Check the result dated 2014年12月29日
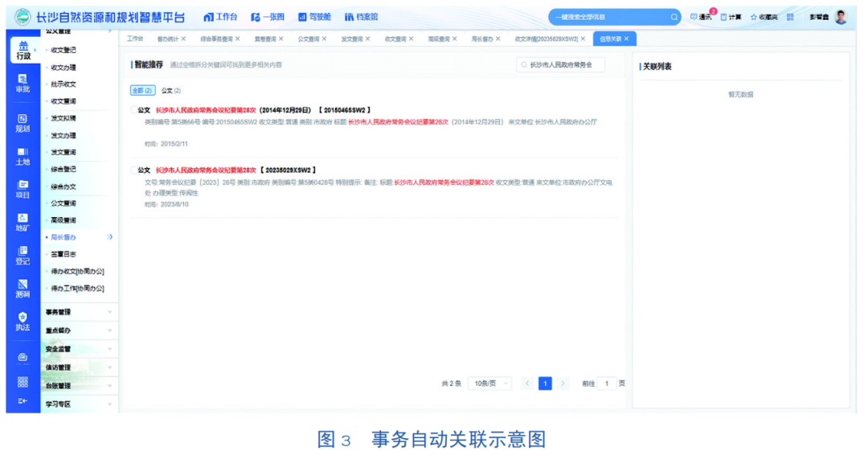The height and width of the screenshot is (455, 868). click(x=133, y=110)
